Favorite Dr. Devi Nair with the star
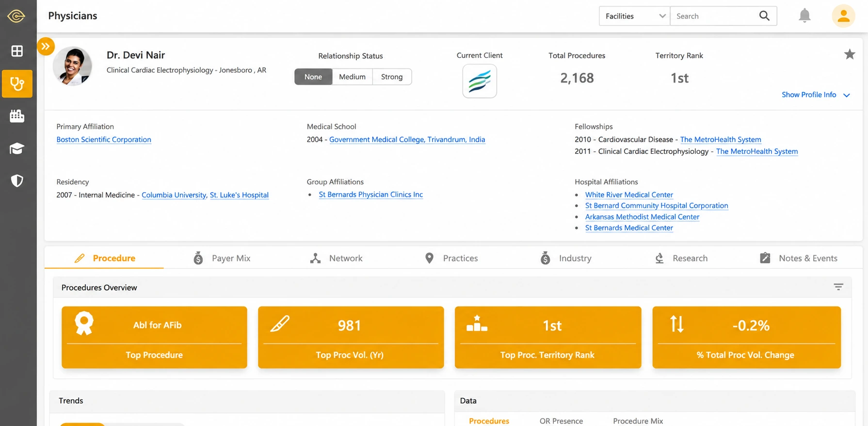Screen dimensions: 868x426 click(850, 54)
